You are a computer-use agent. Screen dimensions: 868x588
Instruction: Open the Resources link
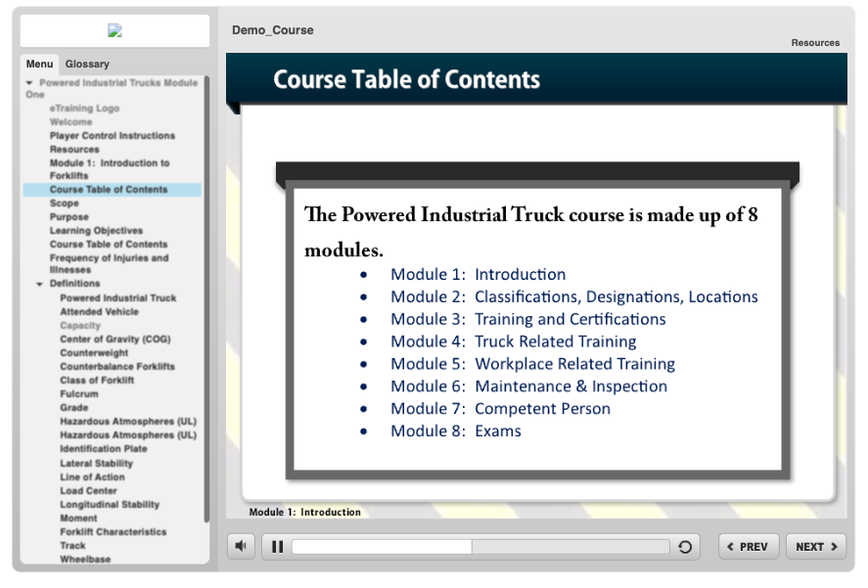815,43
